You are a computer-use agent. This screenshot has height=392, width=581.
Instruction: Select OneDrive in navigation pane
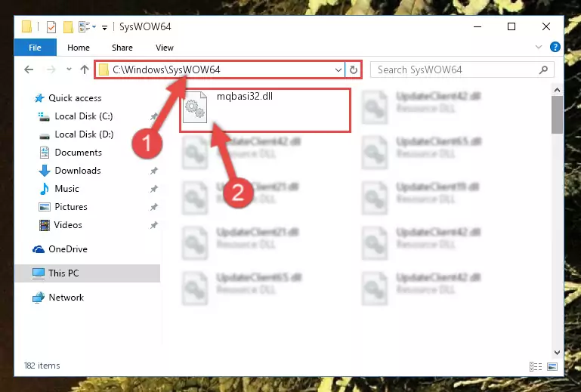[x=68, y=249]
